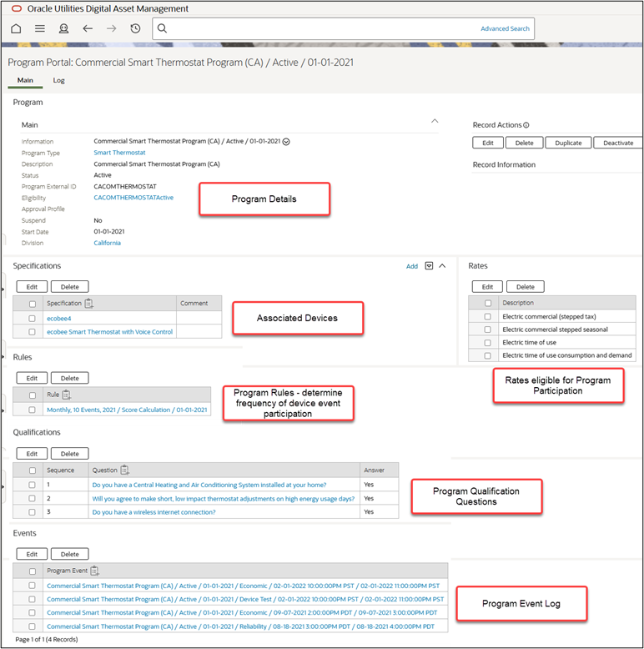Click the Advanced Search link
Viewport: 644px width, 649px height.
tap(505, 28)
